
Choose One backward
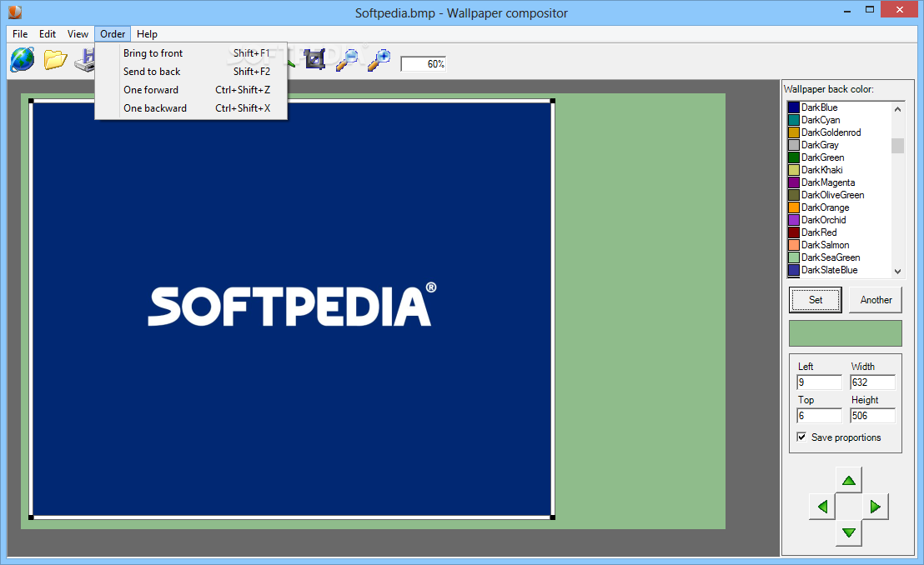coord(191,107)
